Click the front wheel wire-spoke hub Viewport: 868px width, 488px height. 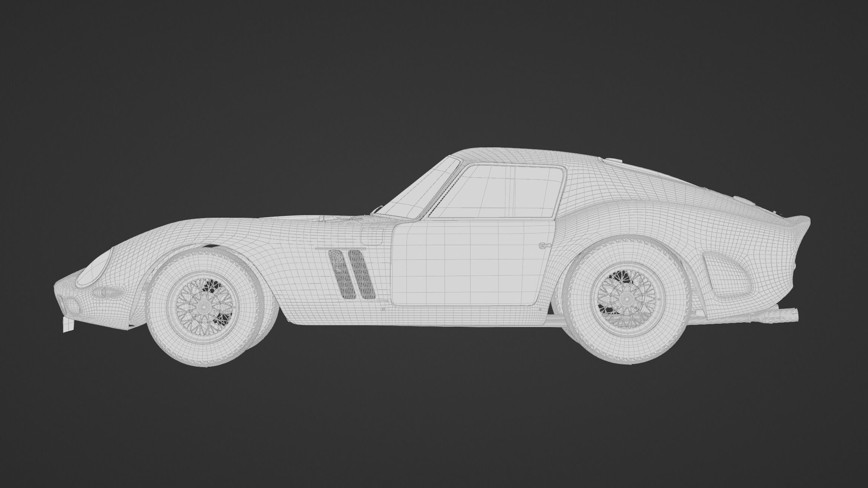point(205,307)
